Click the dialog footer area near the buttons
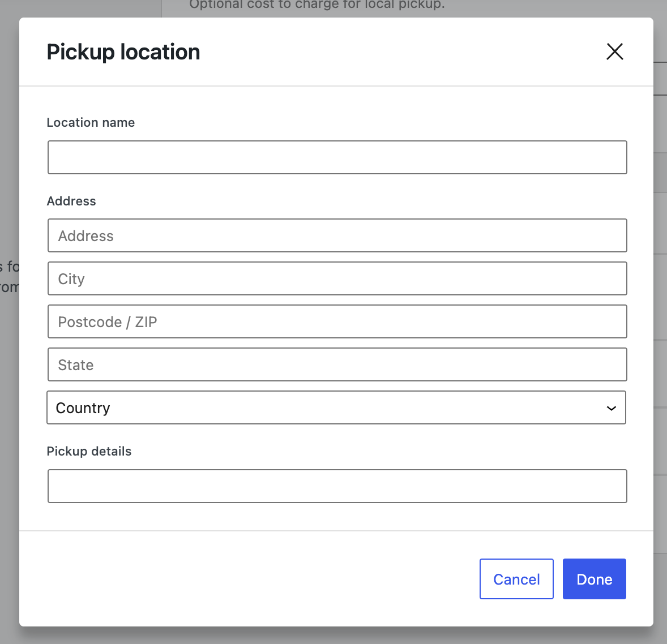667x644 pixels. point(283,579)
